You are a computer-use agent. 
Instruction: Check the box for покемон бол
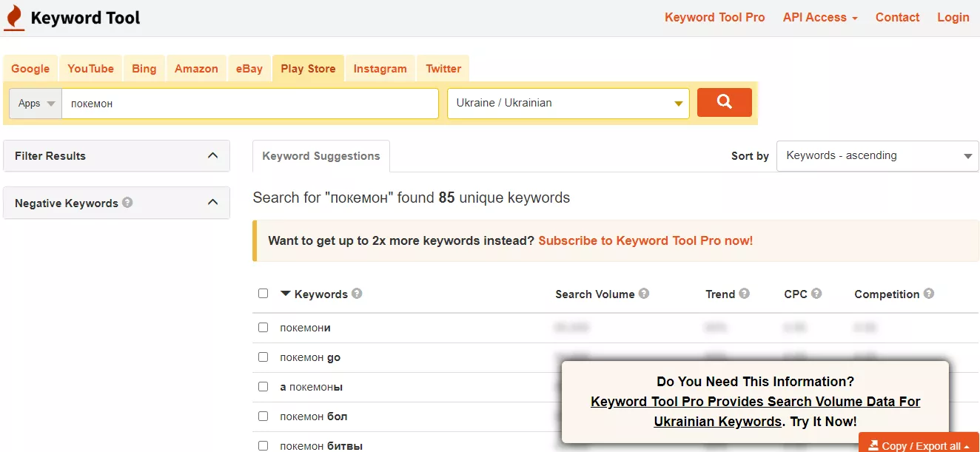pyautogui.click(x=263, y=416)
